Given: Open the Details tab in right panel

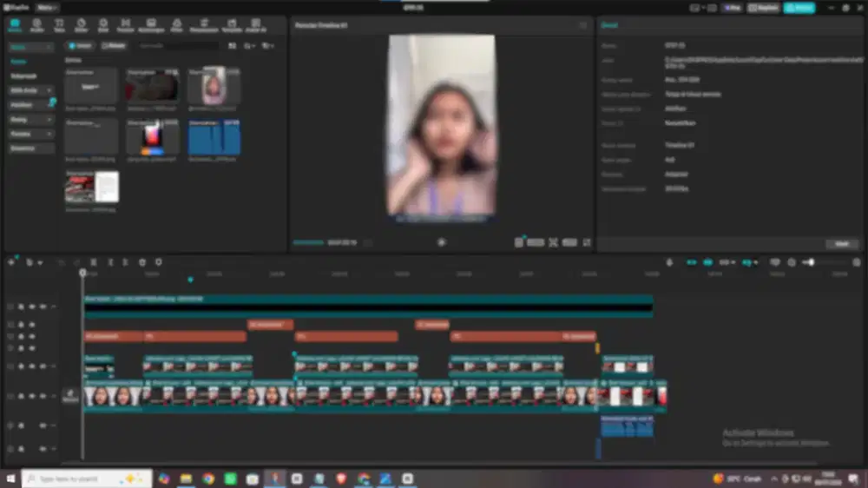Looking at the screenshot, I should (609, 25).
